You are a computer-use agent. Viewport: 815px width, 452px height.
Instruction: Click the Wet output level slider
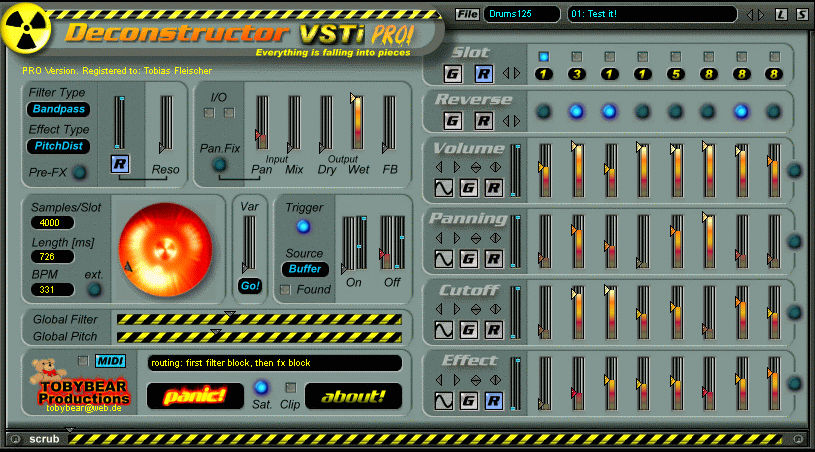pos(357,123)
